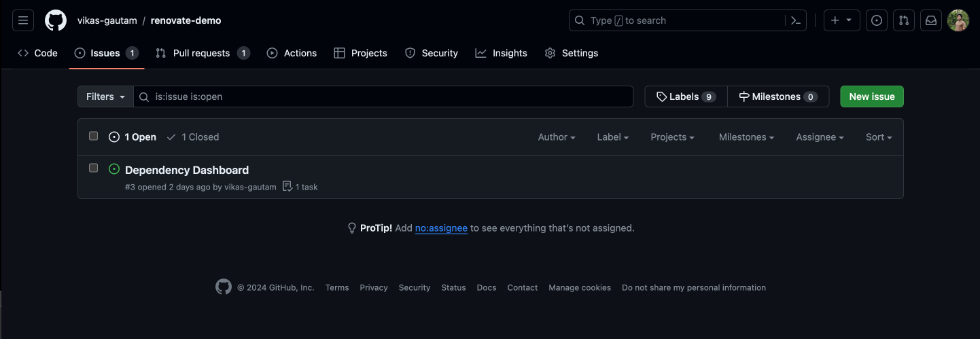
Task: Open Security footer link
Action: tap(415, 288)
